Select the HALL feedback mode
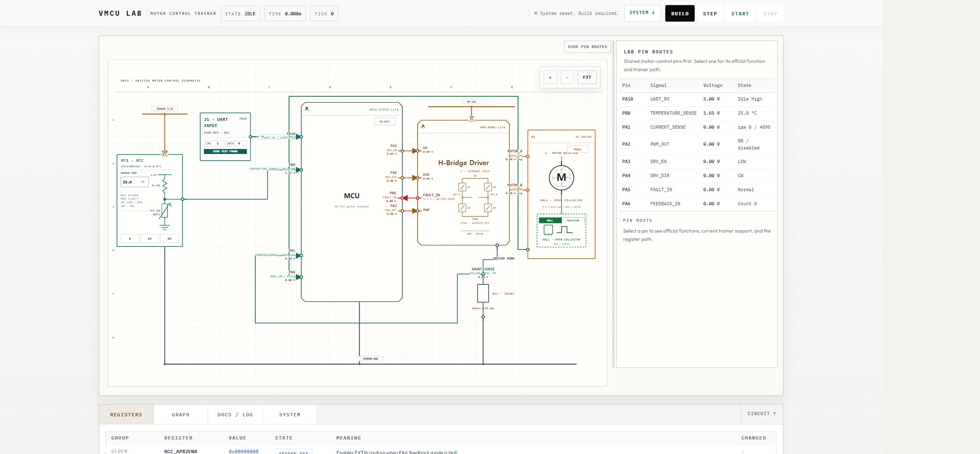 pos(550,221)
